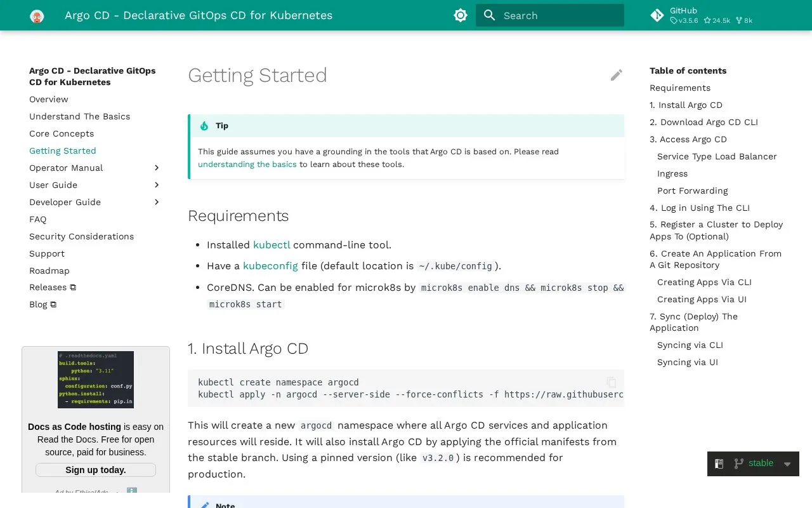Open the FAQ page
Viewport: 812px width, 508px height.
tap(37, 219)
